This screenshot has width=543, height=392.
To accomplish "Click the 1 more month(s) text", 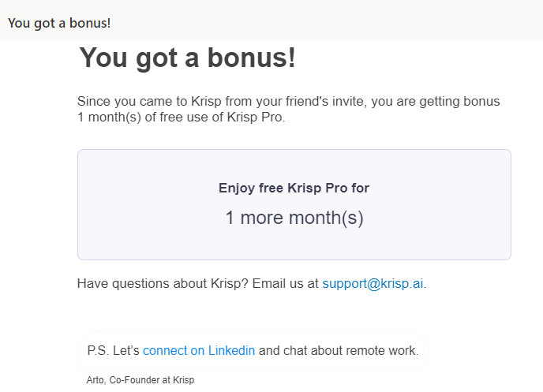I will point(294,218).
